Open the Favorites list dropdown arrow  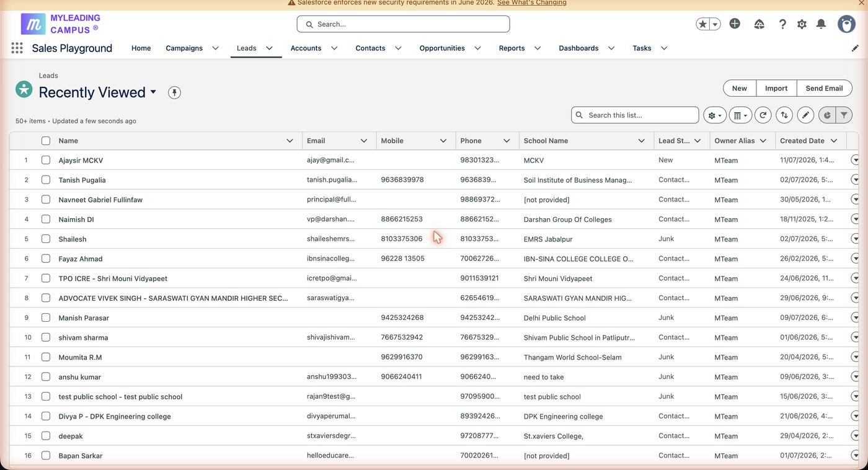(x=715, y=24)
